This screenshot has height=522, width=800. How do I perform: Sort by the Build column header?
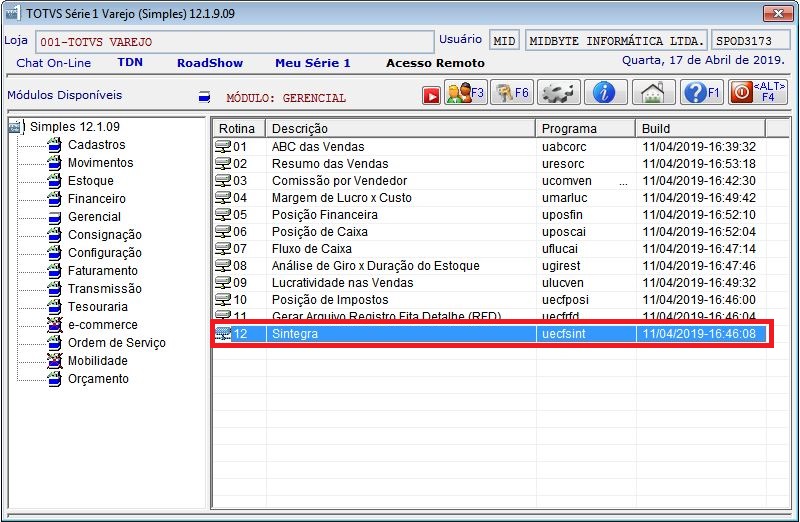pyautogui.click(x=701, y=129)
